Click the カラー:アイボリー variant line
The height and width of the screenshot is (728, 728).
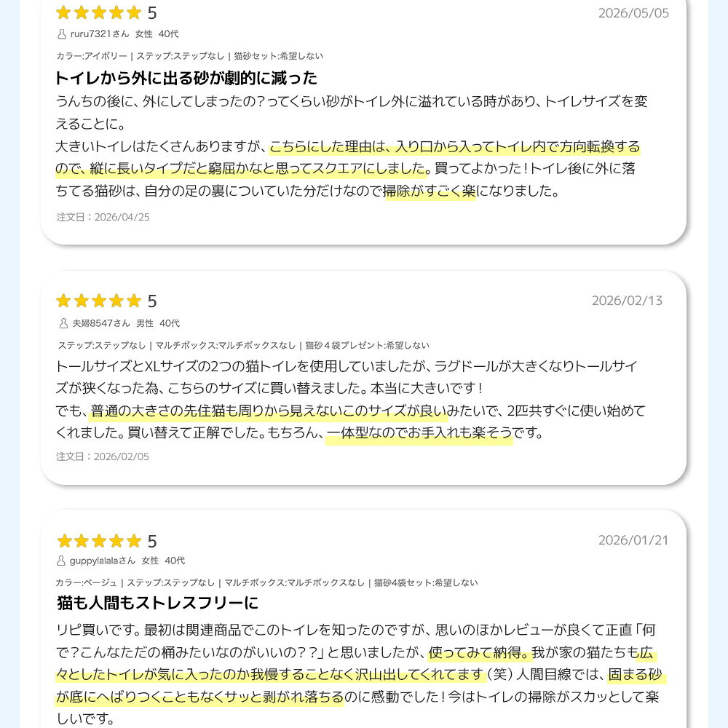(189, 56)
